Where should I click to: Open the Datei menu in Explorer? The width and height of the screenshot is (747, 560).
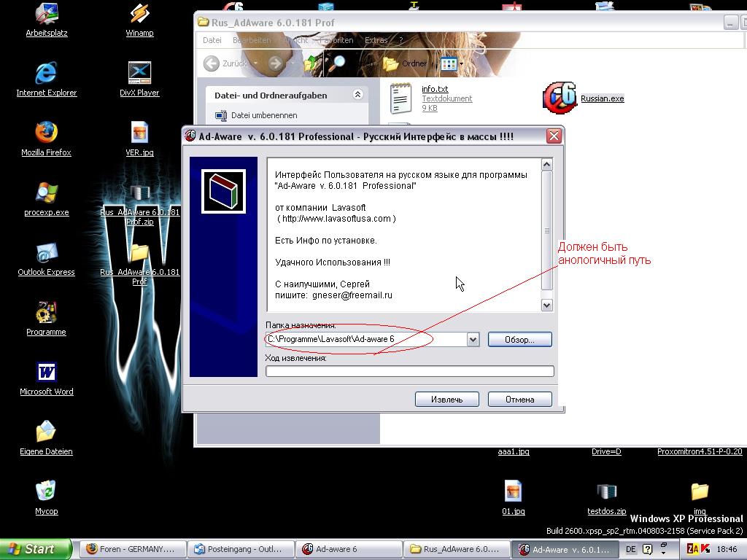(x=212, y=40)
